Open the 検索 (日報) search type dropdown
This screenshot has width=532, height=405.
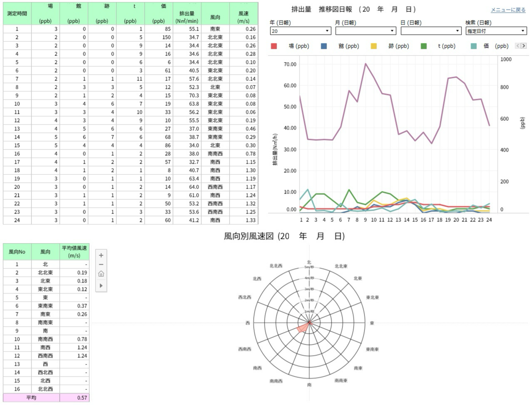pyautogui.click(x=496, y=31)
